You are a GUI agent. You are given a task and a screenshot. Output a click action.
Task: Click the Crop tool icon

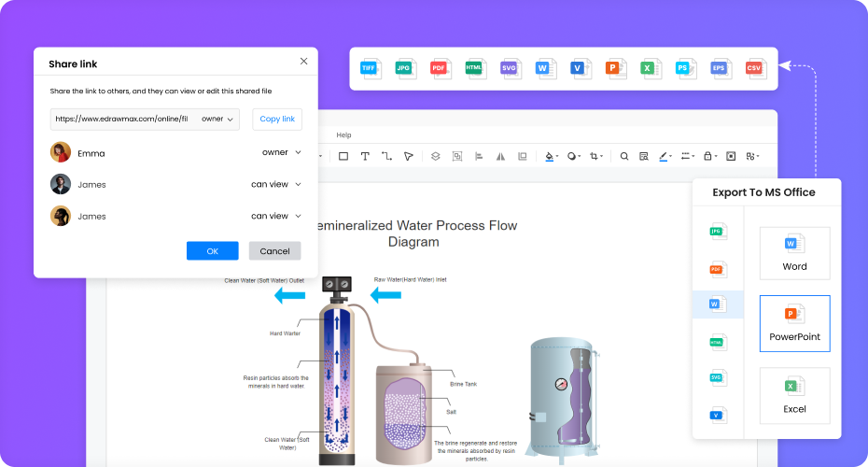pyautogui.click(x=595, y=156)
